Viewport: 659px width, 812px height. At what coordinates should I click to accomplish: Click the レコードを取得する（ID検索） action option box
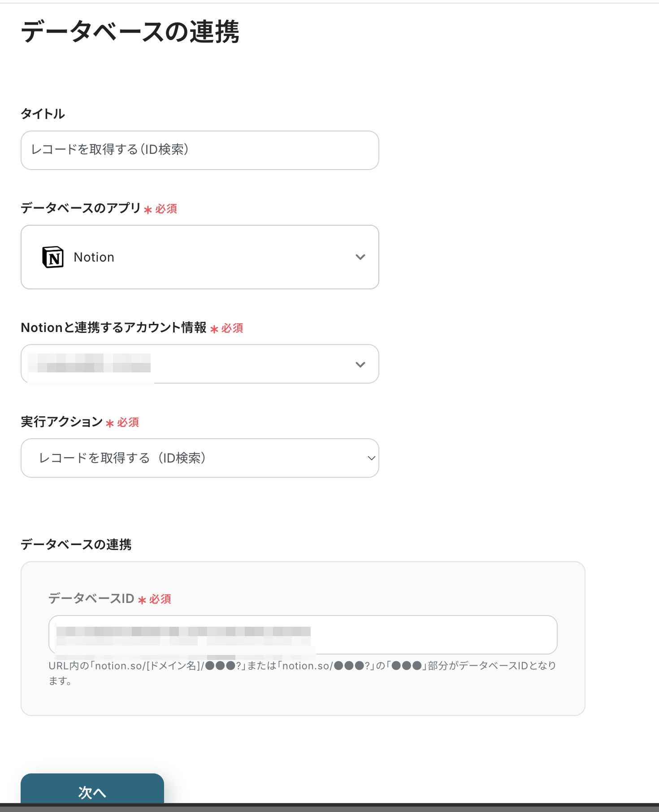tap(200, 458)
